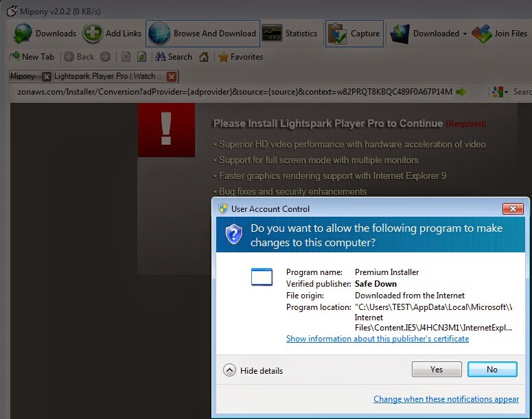Click the blue question shield icon
This screenshot has height=419, width=532.
[234, 234]
